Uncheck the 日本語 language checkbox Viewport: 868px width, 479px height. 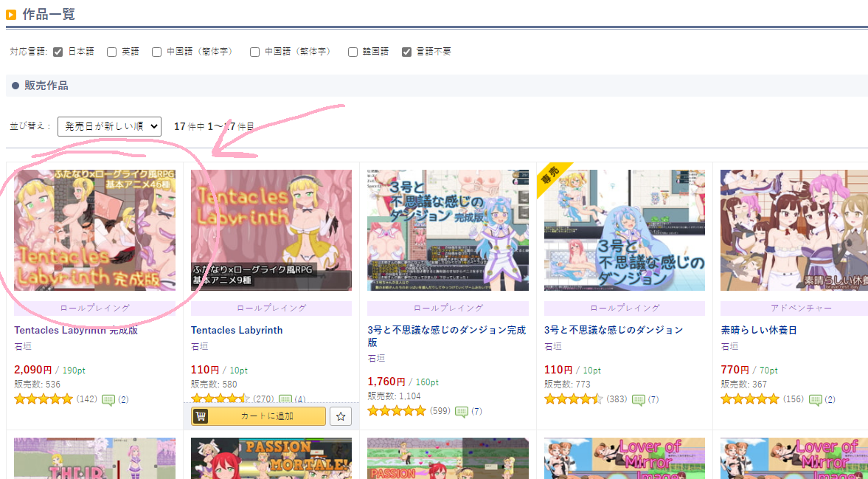(x=58, y=52)
